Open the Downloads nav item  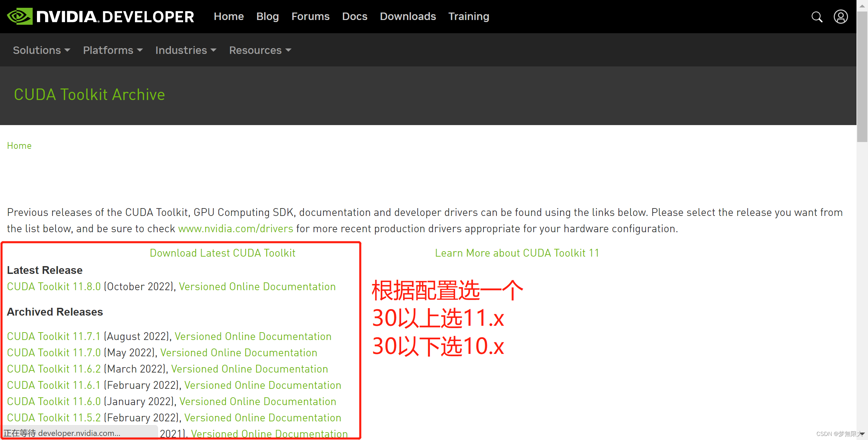(x=408, y=16)
